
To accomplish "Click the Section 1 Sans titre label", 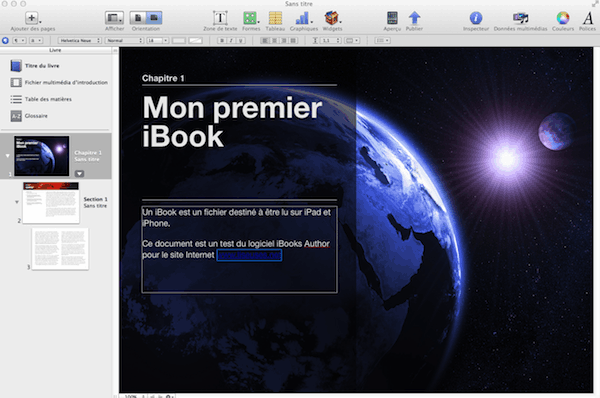I will 95,202.
